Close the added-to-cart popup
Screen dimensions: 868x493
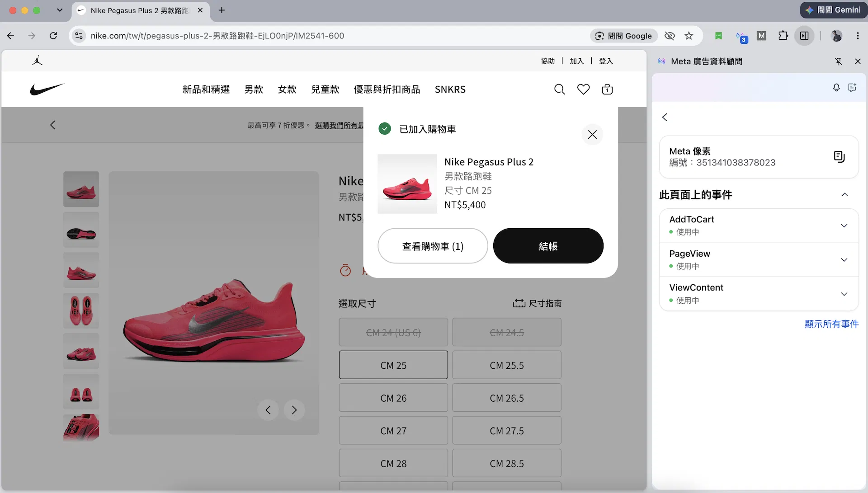[x=592, y=134]
